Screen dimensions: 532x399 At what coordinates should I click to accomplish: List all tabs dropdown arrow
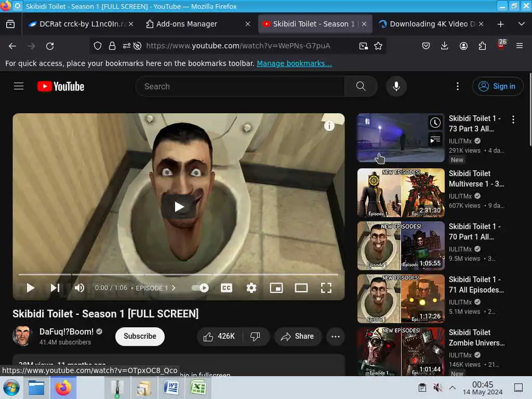pyautogui.click(x=522, y=24)
